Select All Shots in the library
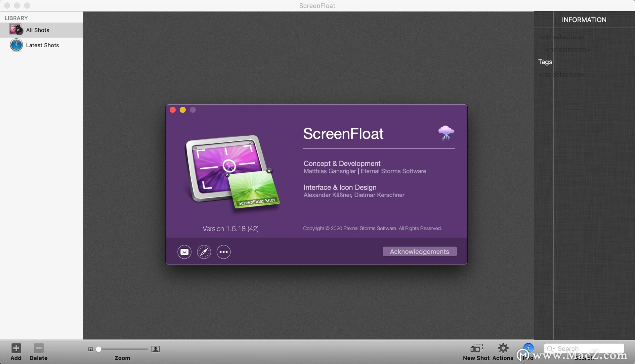Image resolution: width=635 pixels, height=364 pixels. [41, 30]
